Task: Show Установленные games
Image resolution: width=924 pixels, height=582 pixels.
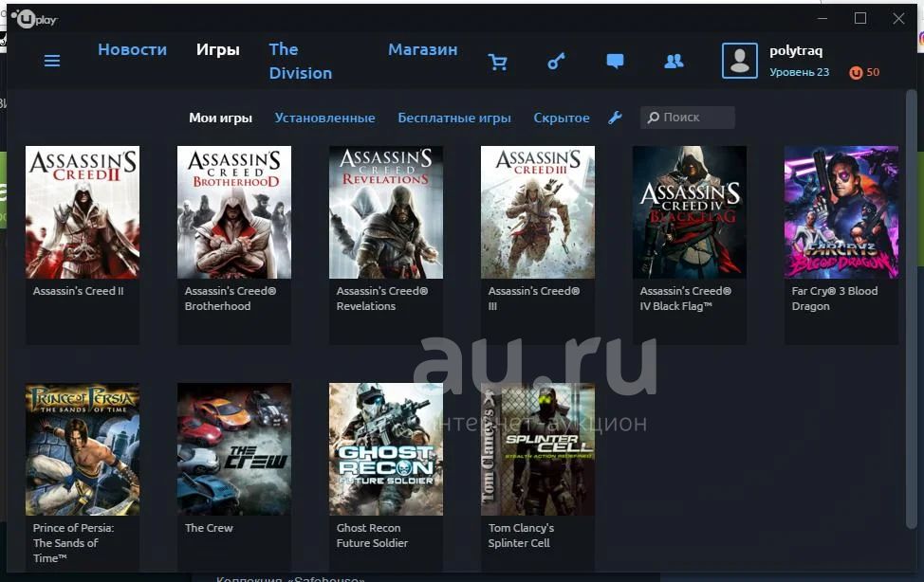Action: click(324, 118)
